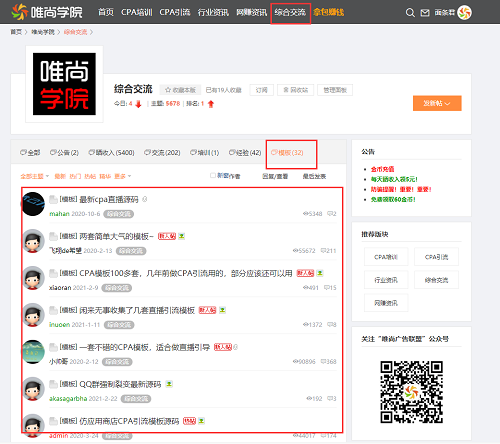Click the 最后发表 column header
Screen dimensions: 500x444
(314, 176)
